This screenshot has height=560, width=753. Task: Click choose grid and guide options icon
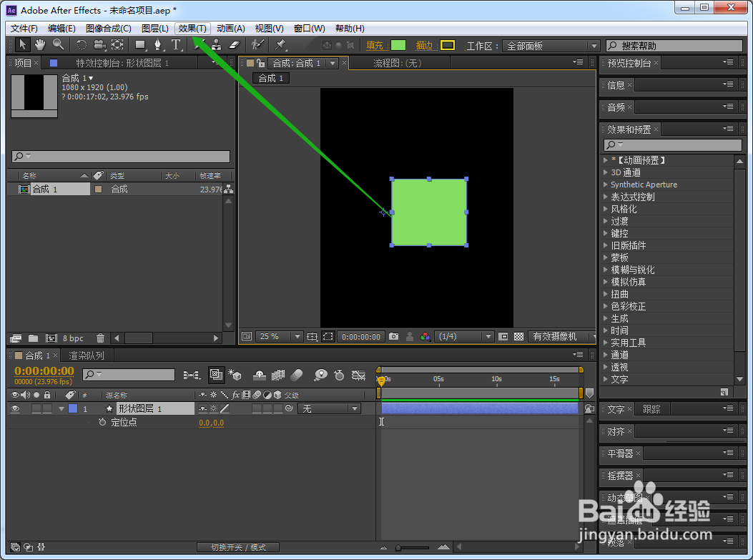(312, 337)
